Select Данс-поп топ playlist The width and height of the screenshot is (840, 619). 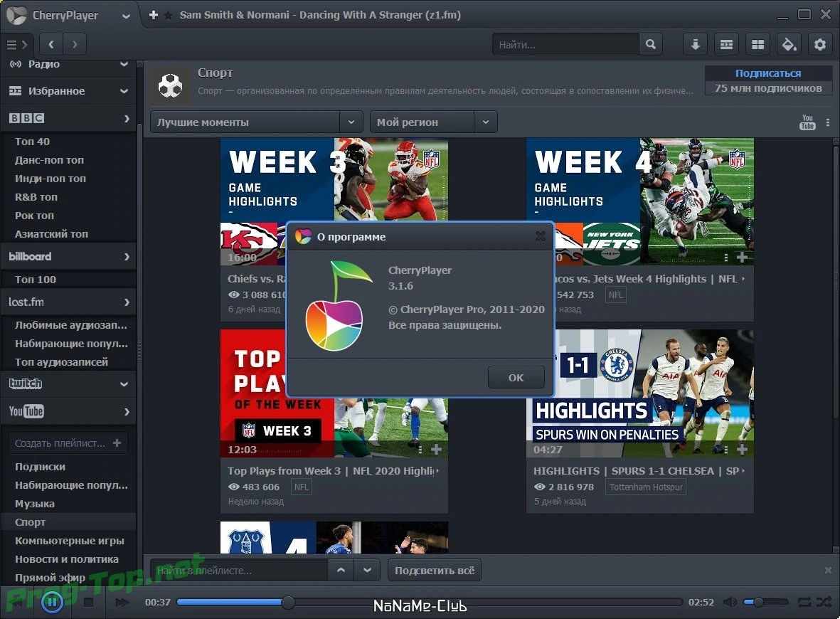49,159
